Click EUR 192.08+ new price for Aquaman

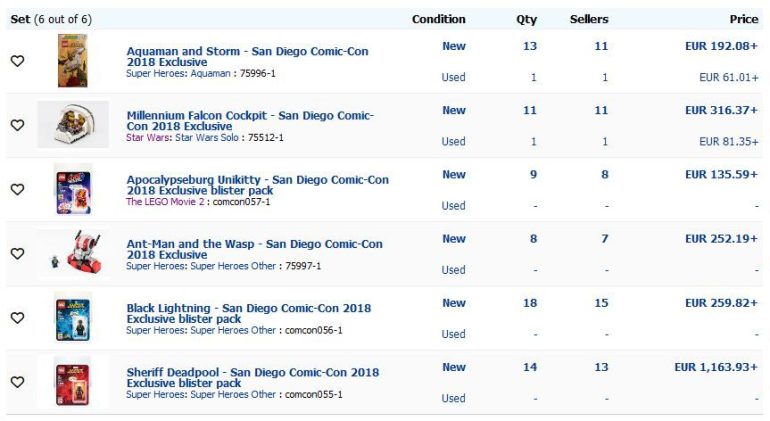coord(721,46)
